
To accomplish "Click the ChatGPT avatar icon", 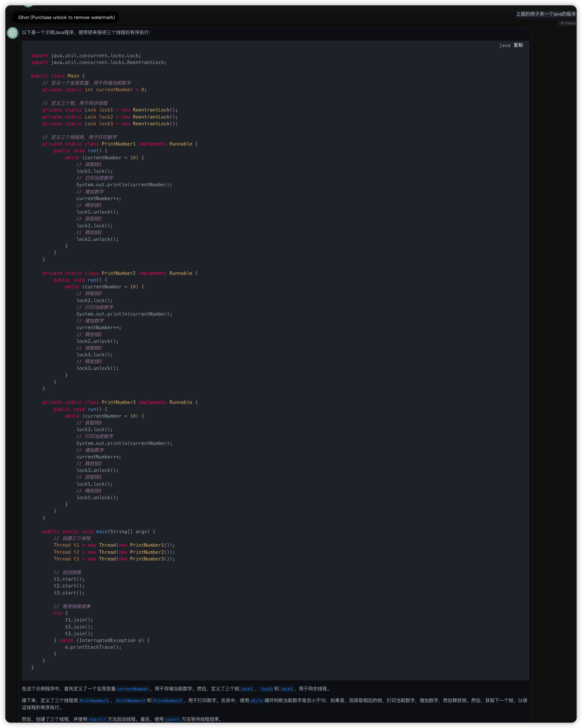I will (13, 33).
